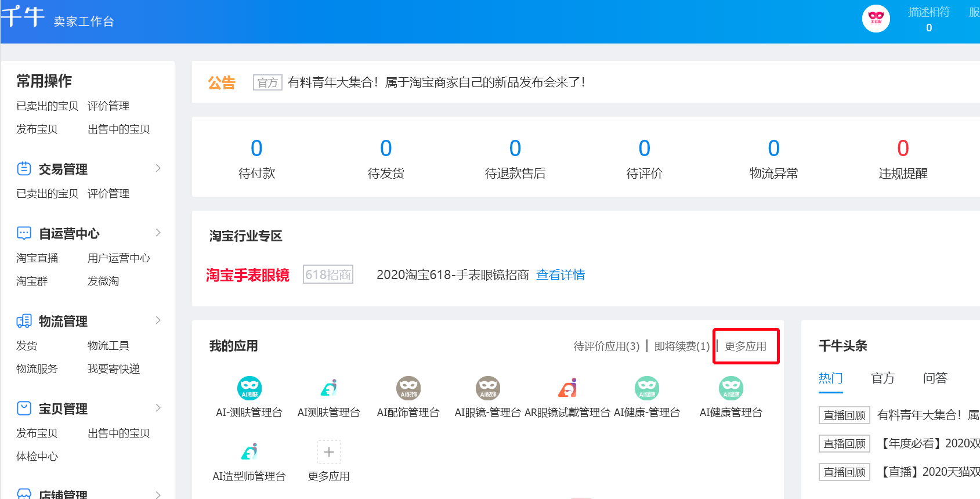The image size is (980, 499).
Task: Open 发布宝贝 under 宝贝管理
Action: click(37, 433)
